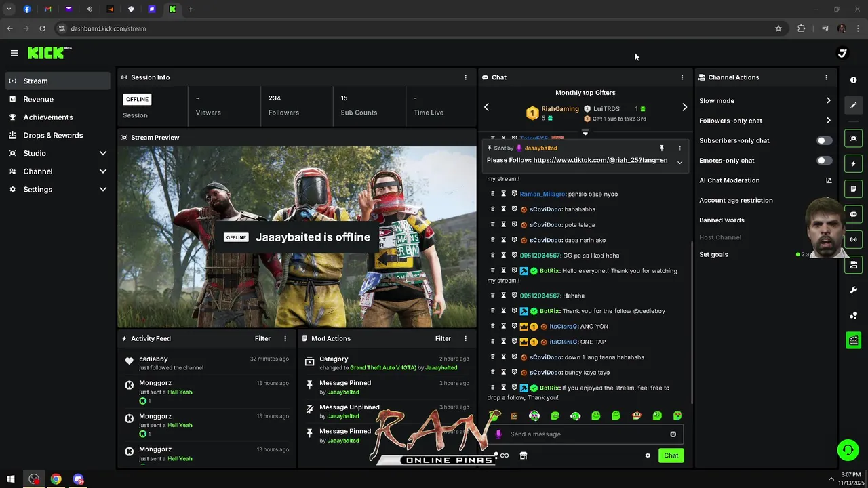Click the wrench tools icon in right sidebar
The image size is (868, 488).
[853, 290]
